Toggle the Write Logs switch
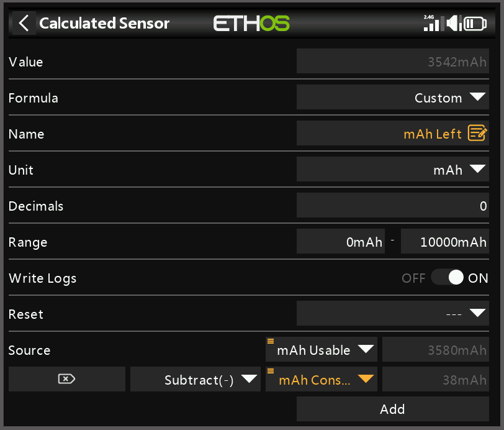This screenshot has height=430, width=504. [448, 277]
